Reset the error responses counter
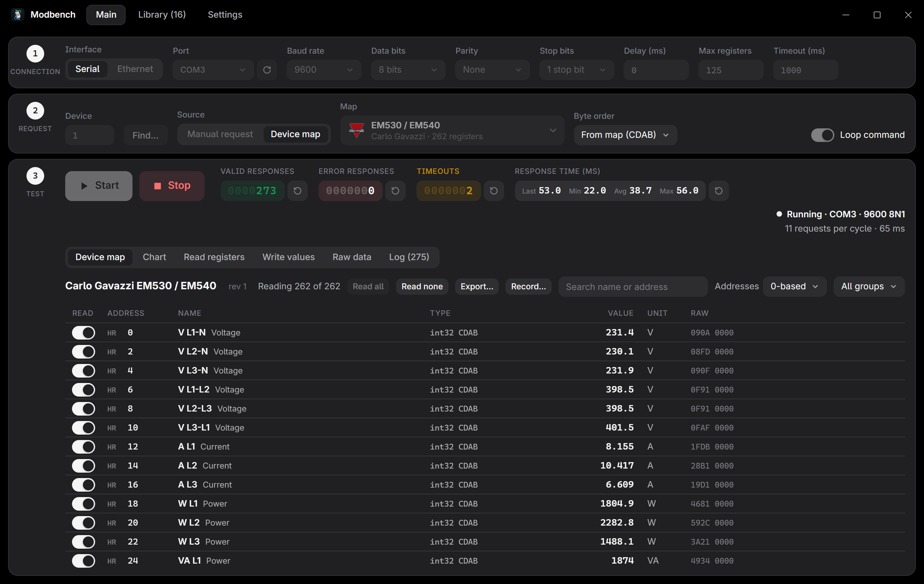 tap(395, 190)
